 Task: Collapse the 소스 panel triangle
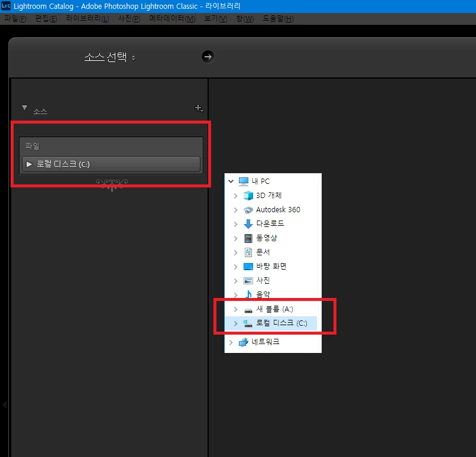tap(25, 108)
